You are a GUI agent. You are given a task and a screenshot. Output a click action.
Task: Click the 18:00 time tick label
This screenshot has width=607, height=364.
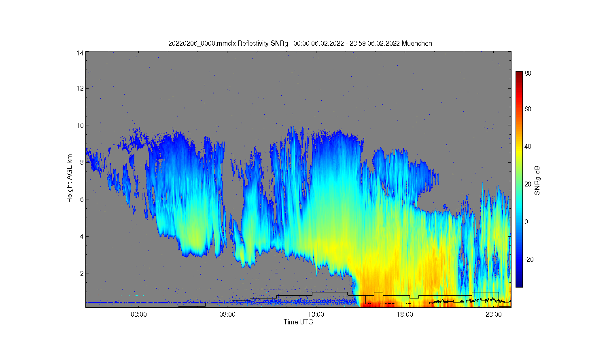pyautogui.click(x=405, y=314)
